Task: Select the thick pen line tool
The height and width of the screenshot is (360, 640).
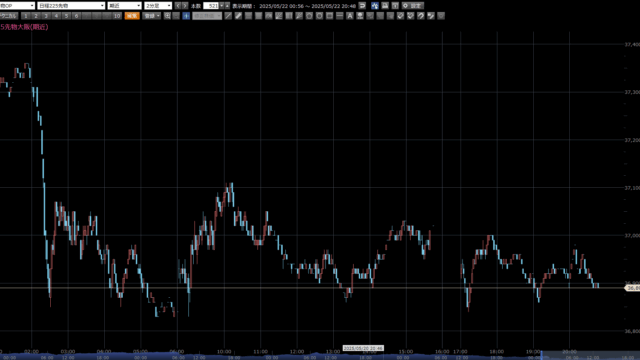Action: (238, 16)
